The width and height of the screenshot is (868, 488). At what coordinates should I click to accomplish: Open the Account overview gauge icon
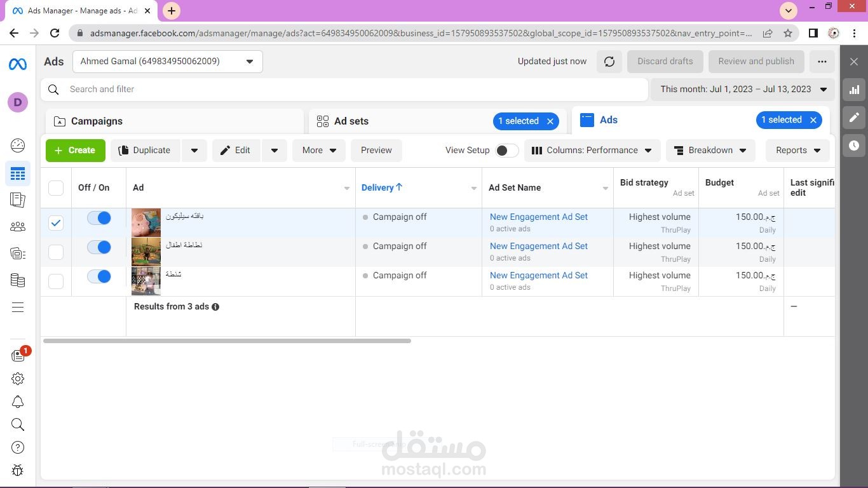click(x=18, y=146)
